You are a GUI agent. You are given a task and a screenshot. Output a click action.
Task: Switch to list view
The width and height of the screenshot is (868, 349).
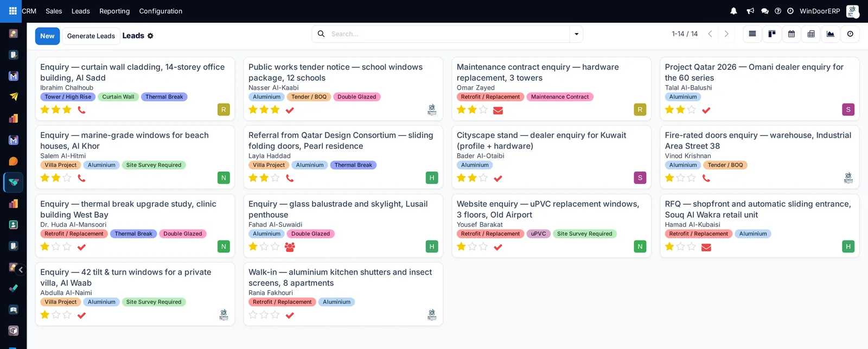point(752,34)
